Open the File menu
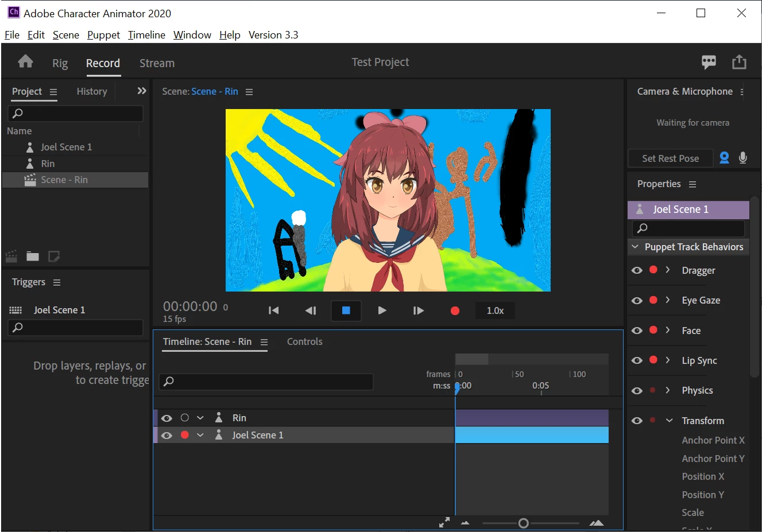Viewport: 762px width, 532px height. [x=12, y=35]
